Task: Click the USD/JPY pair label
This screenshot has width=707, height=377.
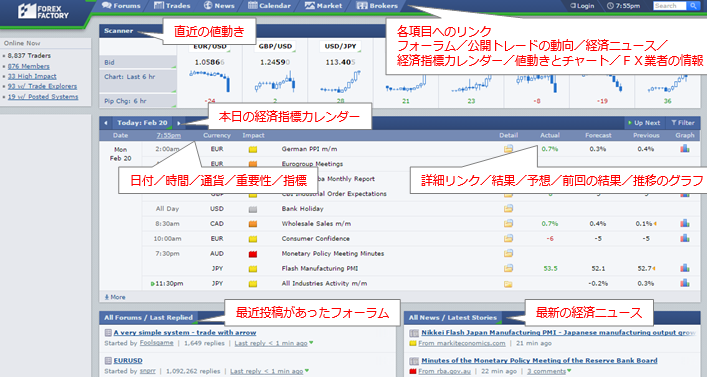Action: (x=340, y=46)
